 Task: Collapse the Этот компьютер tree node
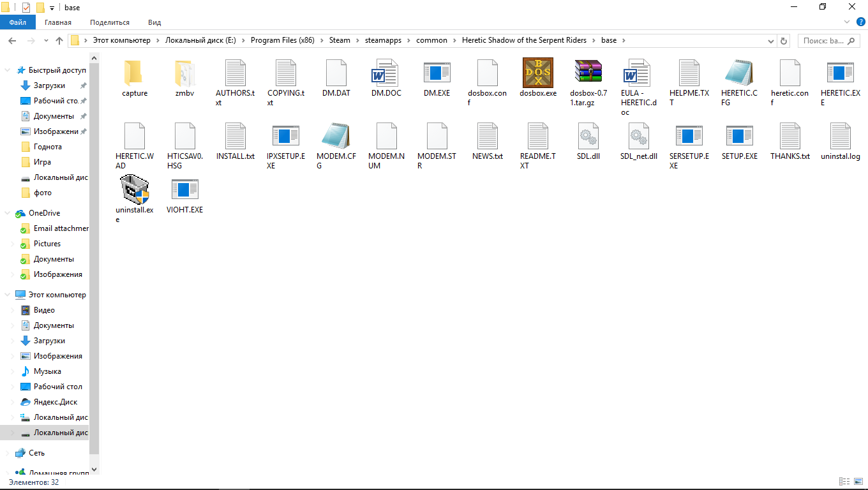[7, 295]
